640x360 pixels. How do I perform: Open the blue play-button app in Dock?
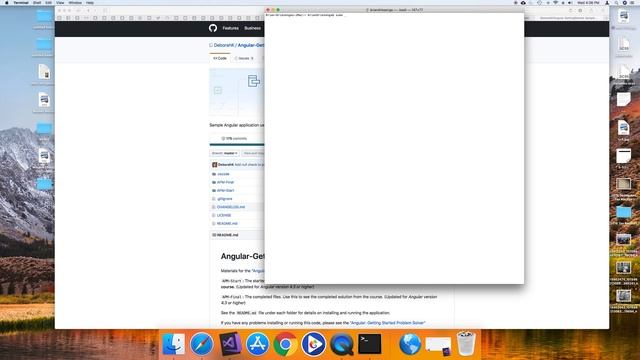[x=313, y=344]
